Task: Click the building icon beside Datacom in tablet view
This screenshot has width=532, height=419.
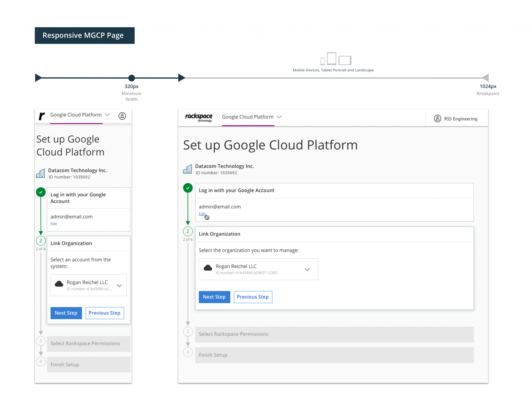Action: tap(187, 169)
